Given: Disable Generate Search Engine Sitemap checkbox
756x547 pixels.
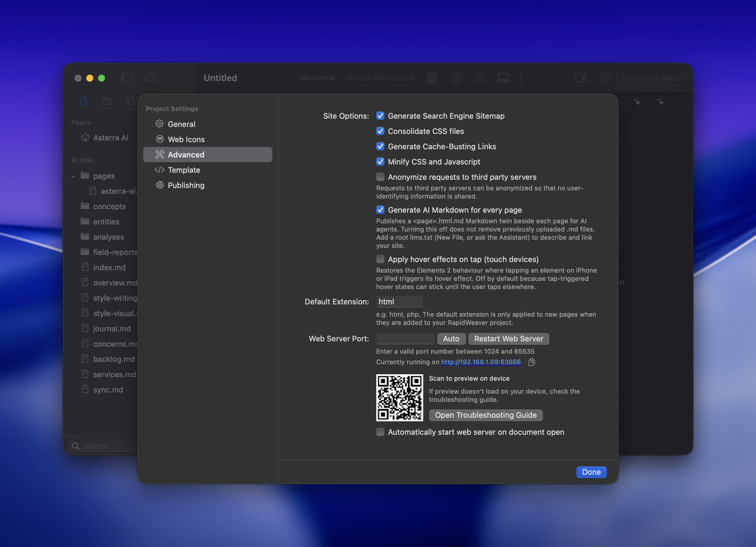Looking at the screenshot, I should (380, 116).
